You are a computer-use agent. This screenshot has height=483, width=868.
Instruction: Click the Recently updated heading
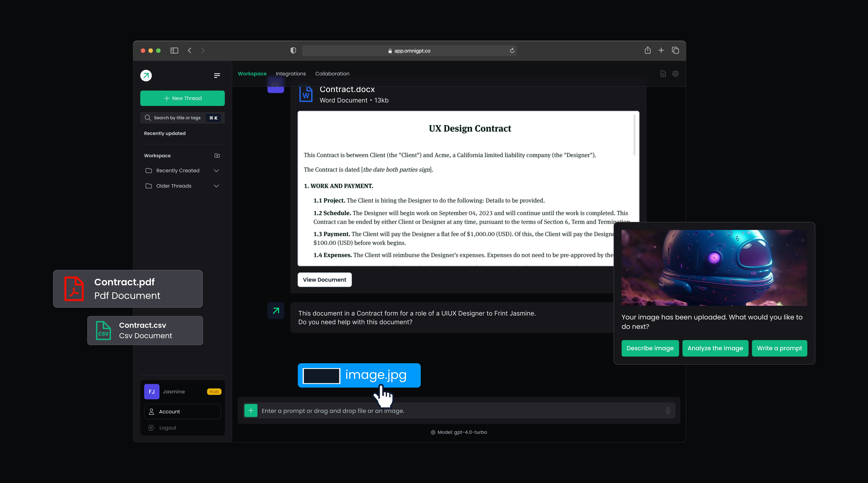click(165, 133)
